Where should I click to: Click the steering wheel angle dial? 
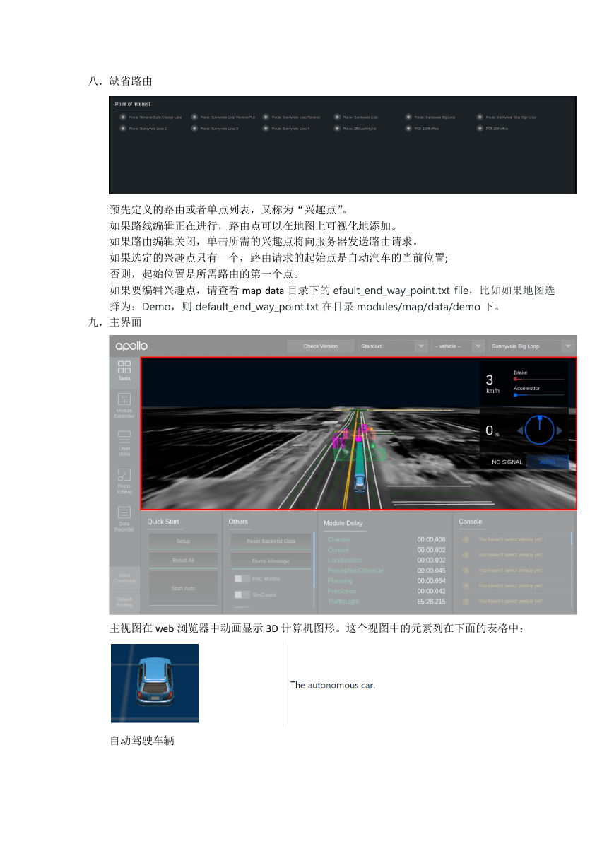pos(541,430)
